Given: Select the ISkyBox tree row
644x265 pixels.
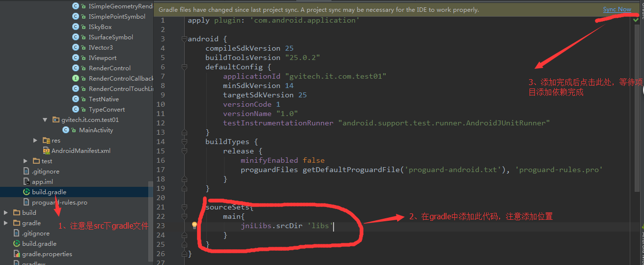Looking at the screenshot, I should tap(77, 27).
